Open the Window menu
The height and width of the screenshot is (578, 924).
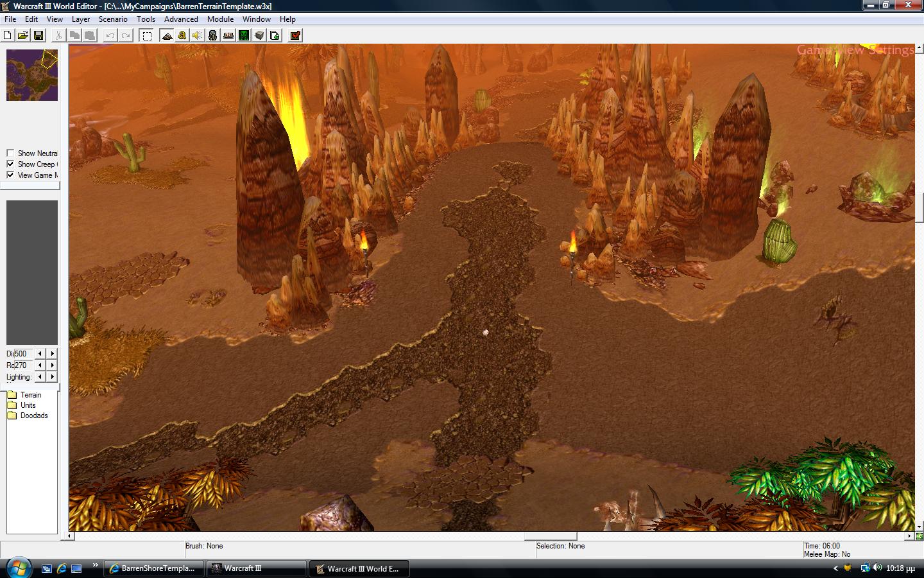click(x=257, y=19)
